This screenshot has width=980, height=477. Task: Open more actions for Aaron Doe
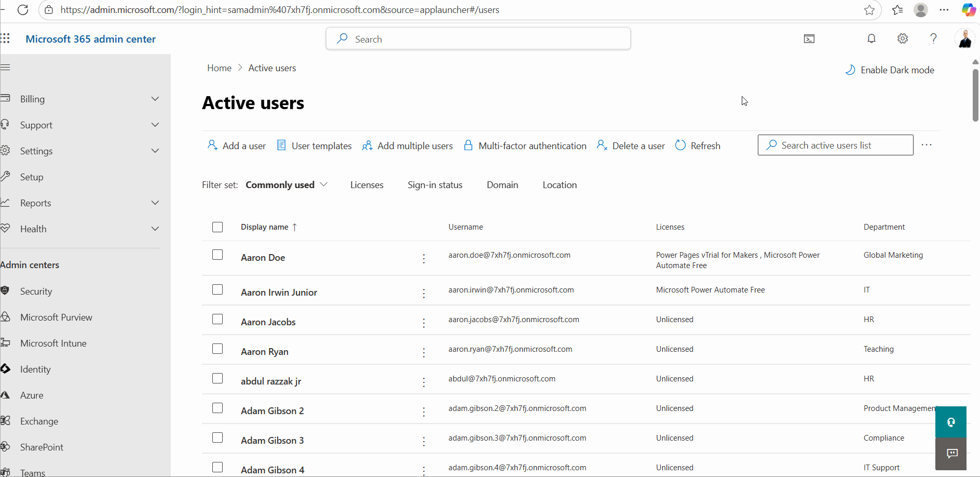pos(424,258)
